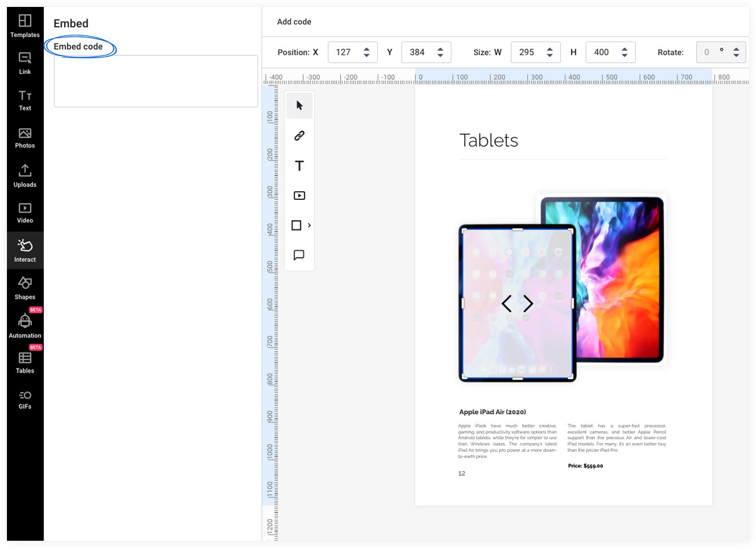Click the right description paragraph starting 'The tablet'

point(617,438)
